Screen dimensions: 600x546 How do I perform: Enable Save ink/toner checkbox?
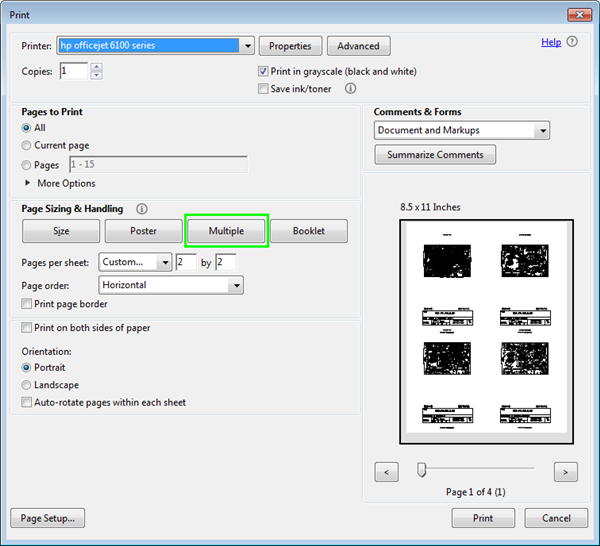click(x=263, y=89)
